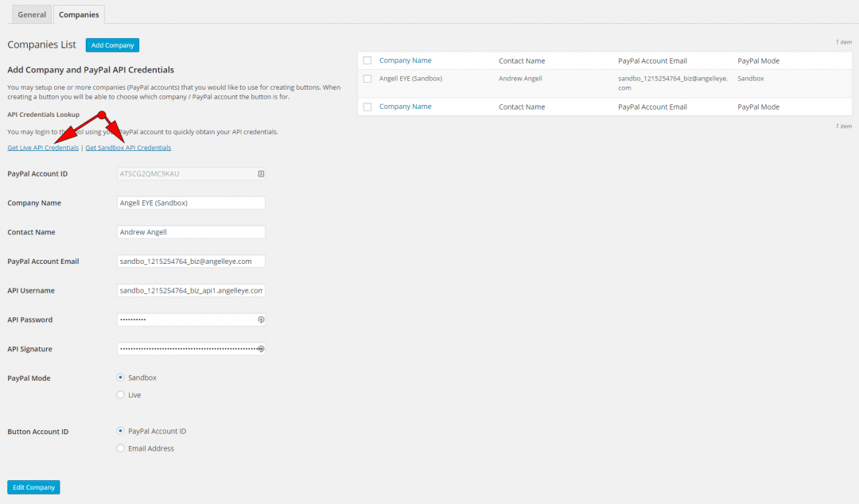859x504 pixels.
Task: Check the select-all checkbox in table header
Action: (367, 60)
